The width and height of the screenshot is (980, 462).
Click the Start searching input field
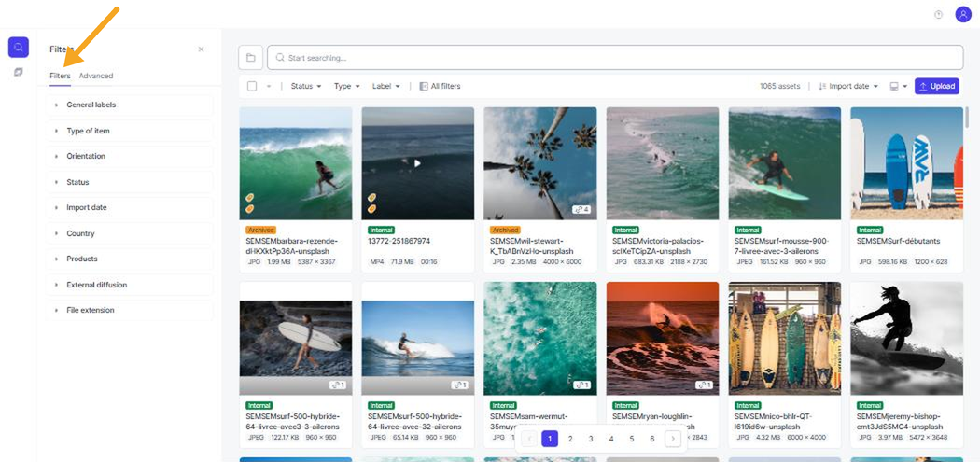coord(615,58)
